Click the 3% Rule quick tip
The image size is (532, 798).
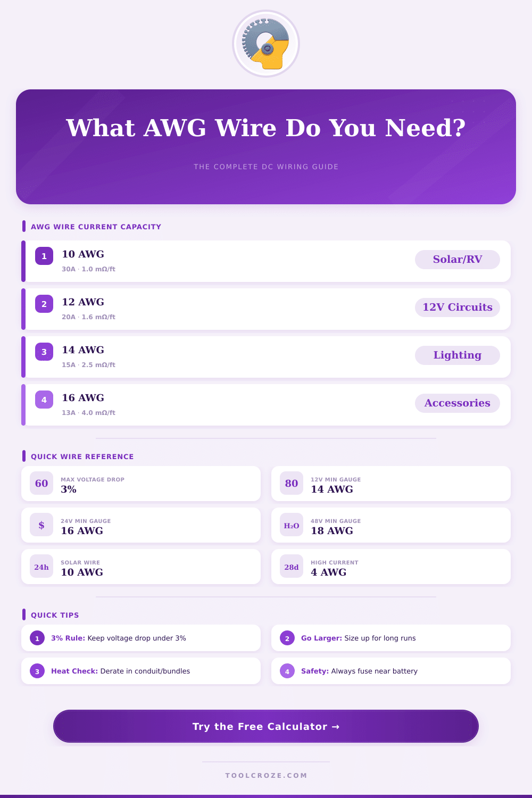(x=141, y=638)
